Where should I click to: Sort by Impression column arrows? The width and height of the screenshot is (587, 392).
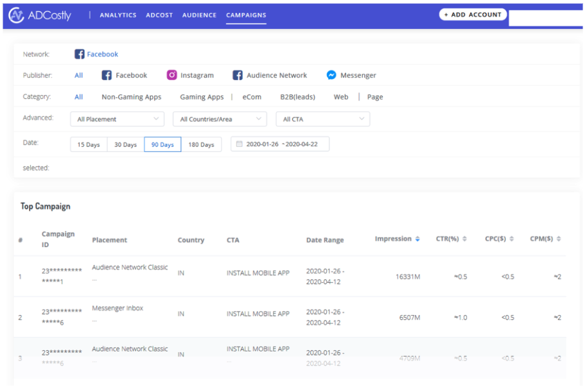point(417,239)
